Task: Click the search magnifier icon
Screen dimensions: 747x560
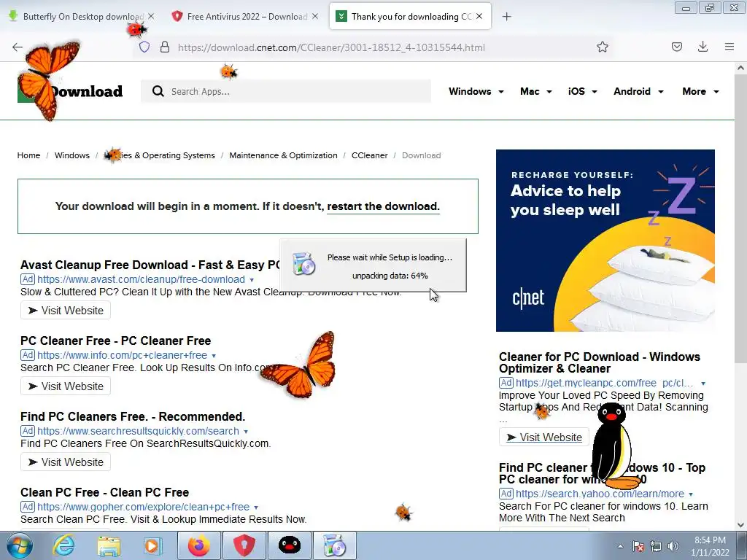Action: (158, 91)
